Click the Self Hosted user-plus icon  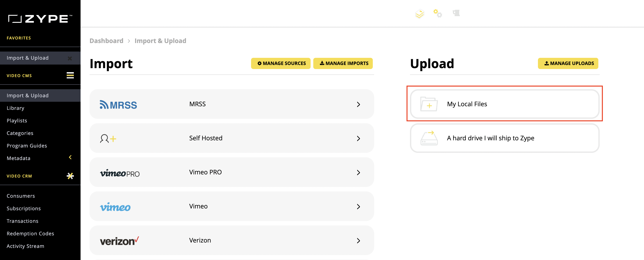[108, 139]
